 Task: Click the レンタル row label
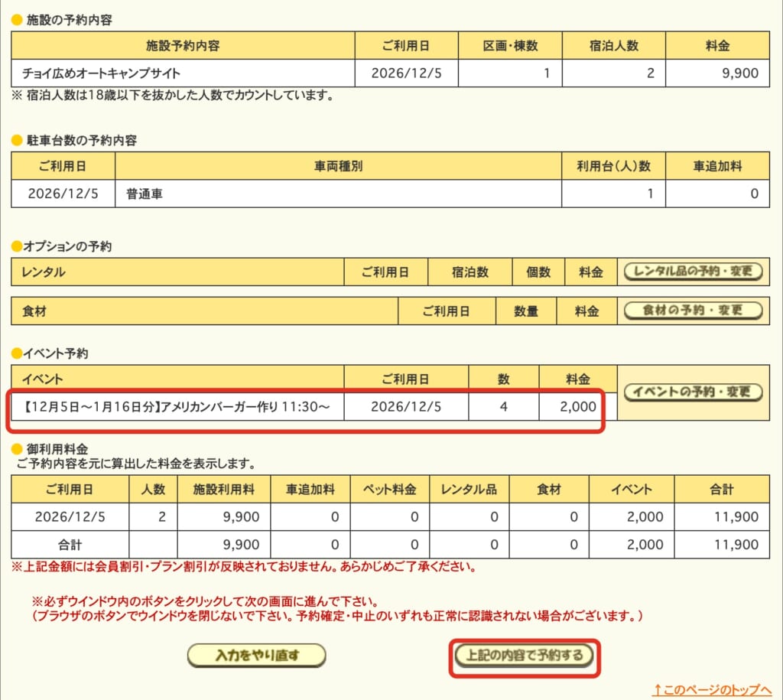coord(44,272)
